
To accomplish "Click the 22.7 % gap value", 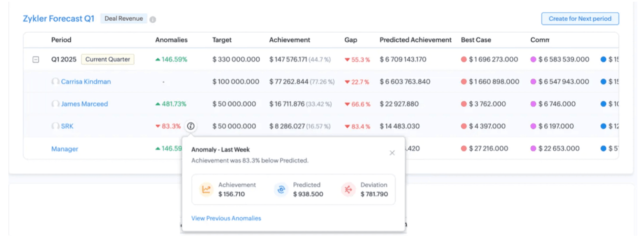I will [x=360, y=82].
